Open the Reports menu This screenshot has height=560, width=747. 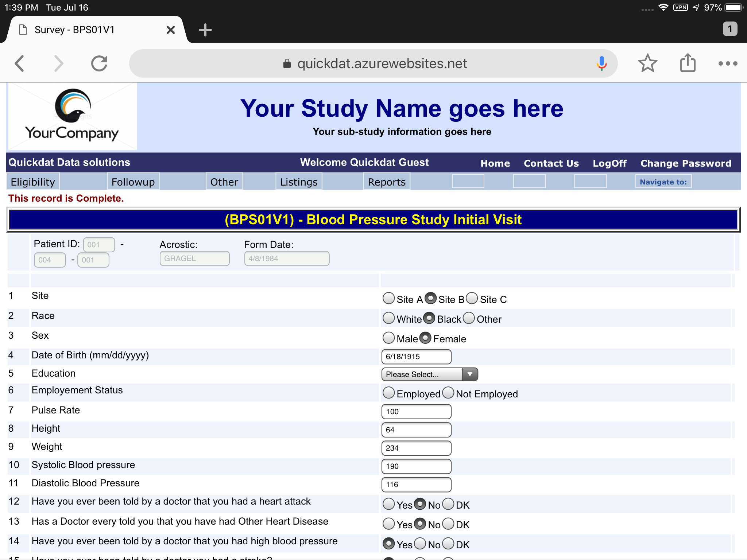click(387, 182)
